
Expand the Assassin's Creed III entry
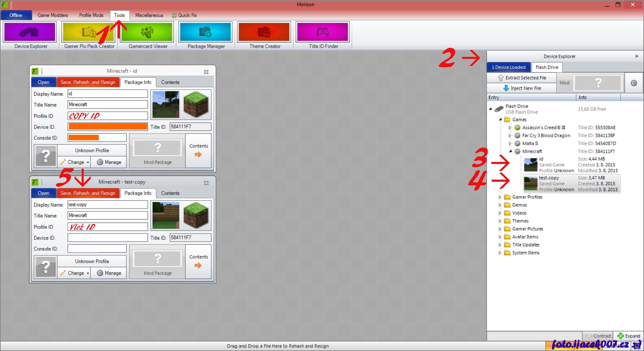click(x=510, y=127)
